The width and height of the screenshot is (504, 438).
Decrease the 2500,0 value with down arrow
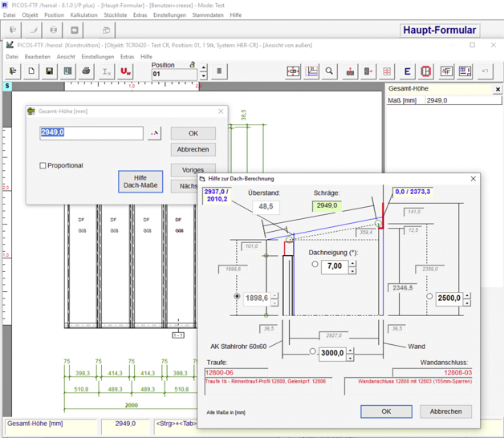(x=468, y=302)
